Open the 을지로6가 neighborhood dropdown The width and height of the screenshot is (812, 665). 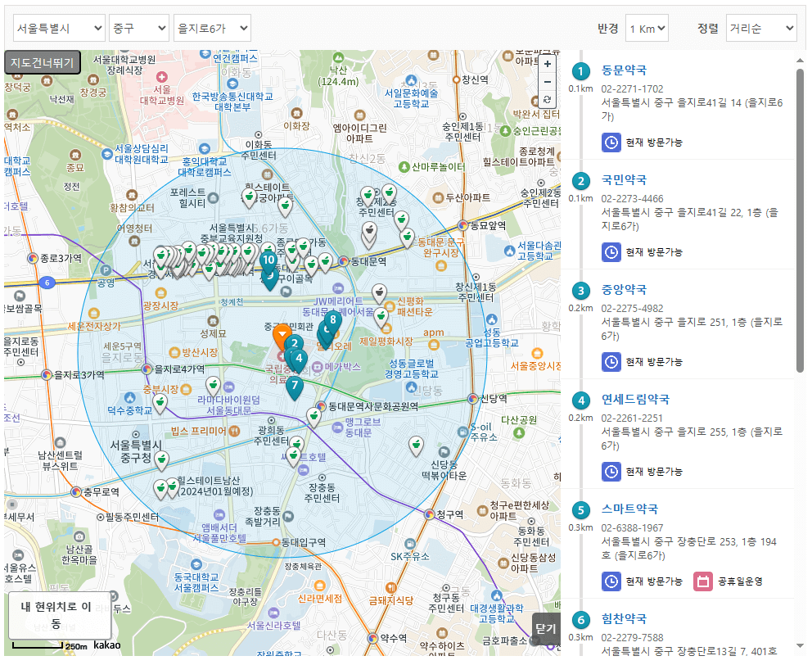[212, 28]
